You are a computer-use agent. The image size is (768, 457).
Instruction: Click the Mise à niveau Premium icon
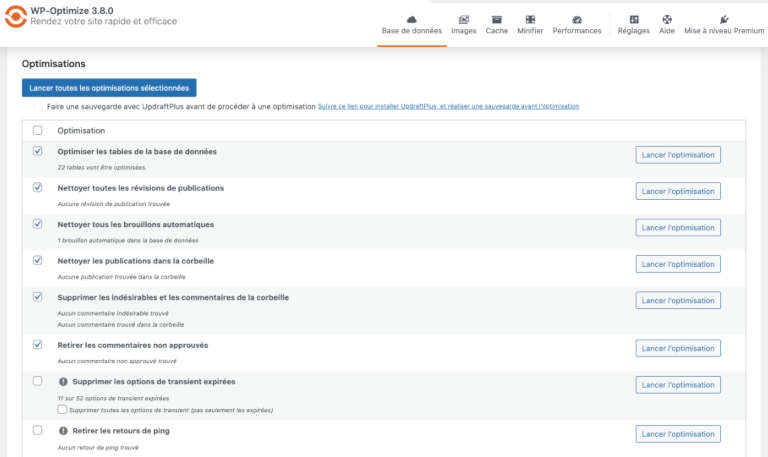click(x=724, y=19)
